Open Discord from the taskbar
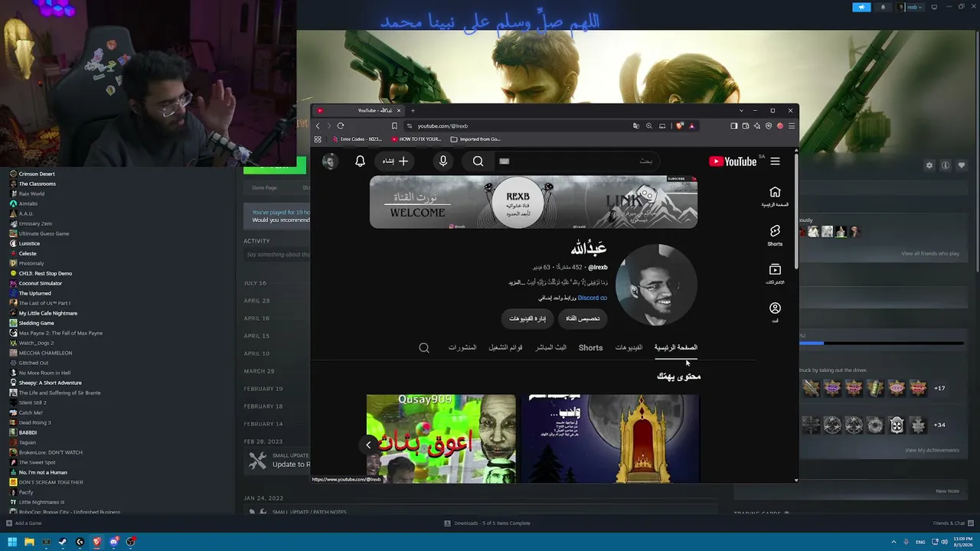 pos(113,542)
